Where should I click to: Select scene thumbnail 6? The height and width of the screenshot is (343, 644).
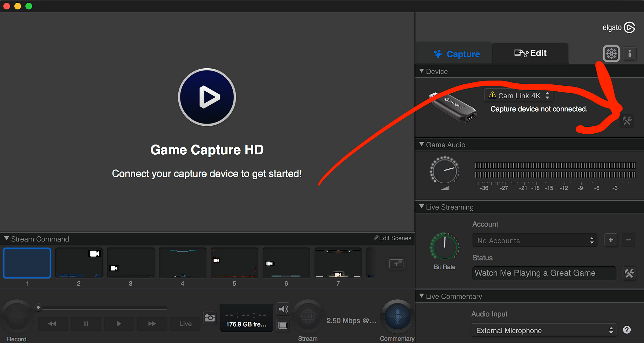point(286,263)
